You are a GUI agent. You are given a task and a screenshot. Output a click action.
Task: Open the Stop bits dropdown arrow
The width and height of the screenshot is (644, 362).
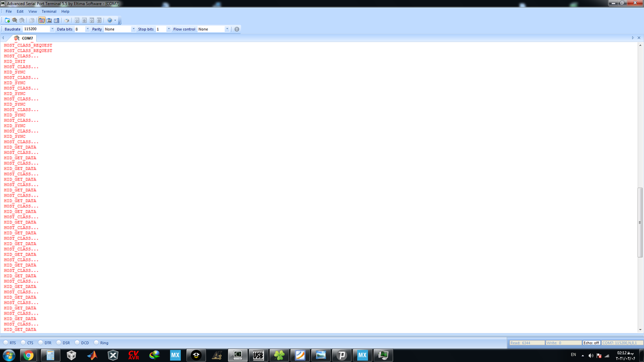168,29
